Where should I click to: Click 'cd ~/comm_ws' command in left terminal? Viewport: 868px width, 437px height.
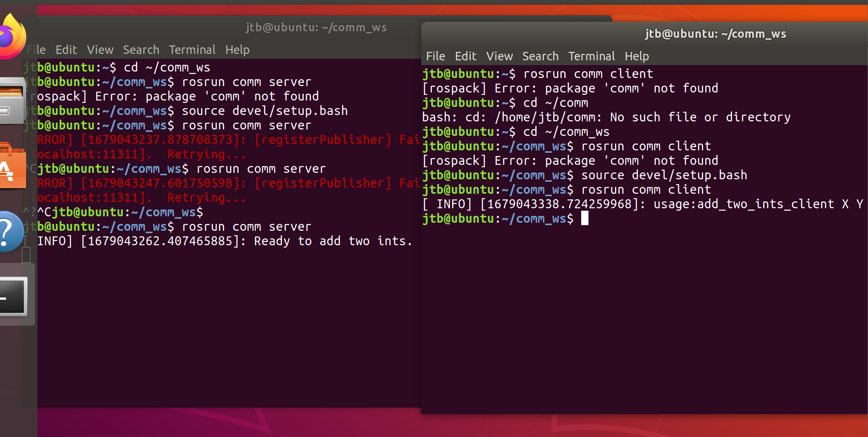click(167, 68)
